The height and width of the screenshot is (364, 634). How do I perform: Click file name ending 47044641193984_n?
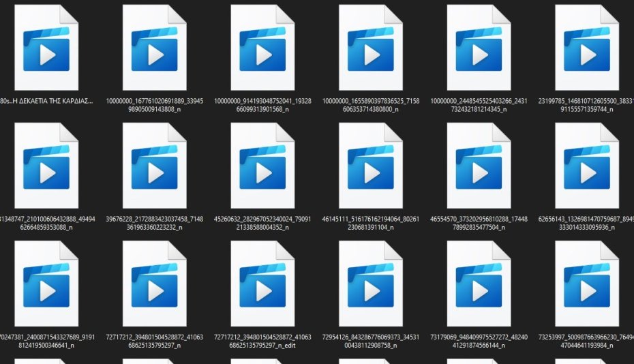(x=586, y=342)
